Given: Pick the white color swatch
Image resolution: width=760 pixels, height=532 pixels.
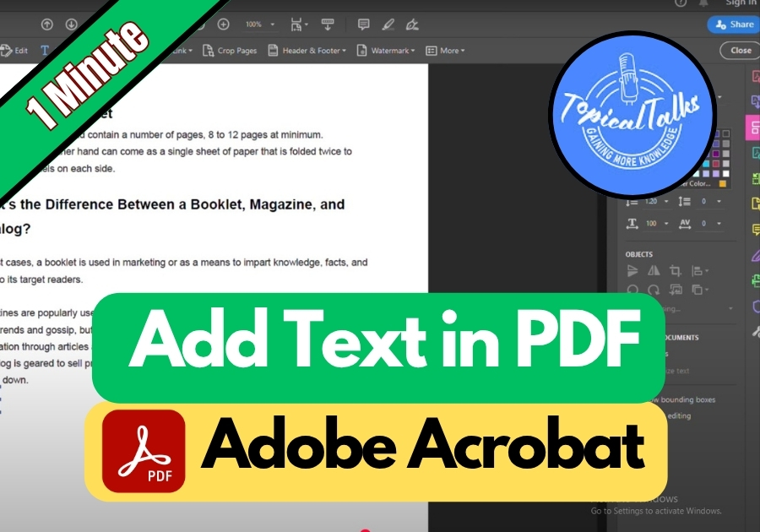Looking at the screenshot, I should (x=725, y=173).
